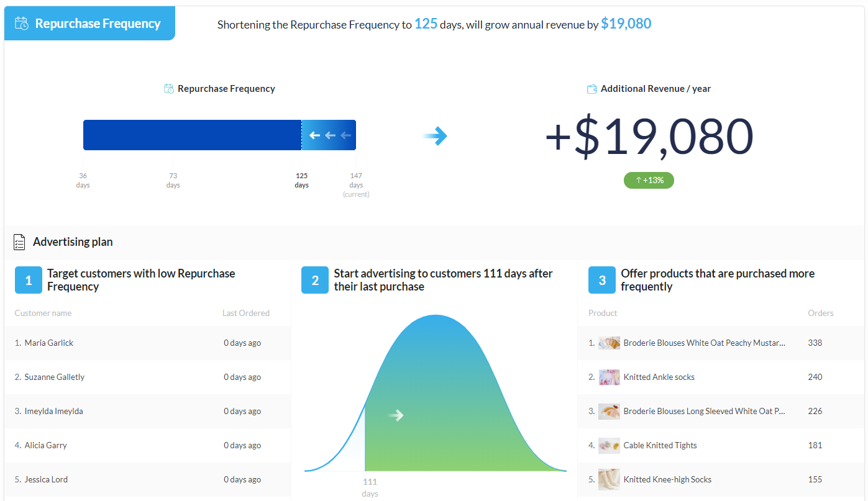Click the 111 days marker under curve
Viewport: 868px width, 501px height.
pos(370,487)
